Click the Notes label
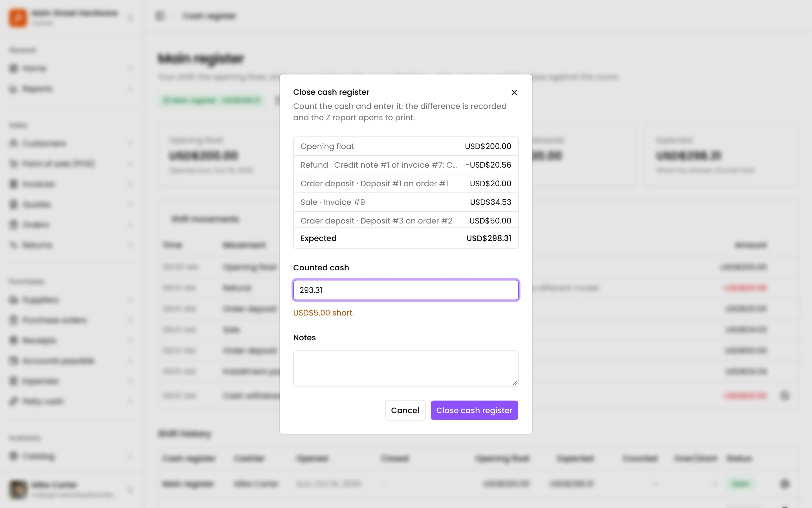The width and height of the screenshot is (812, 508). pos(304,338)
